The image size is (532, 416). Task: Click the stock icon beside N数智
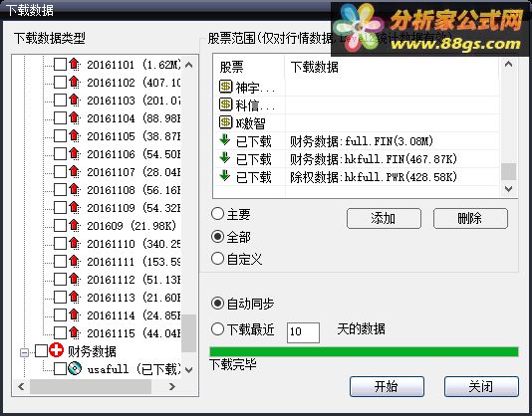pyautogui.click(x=225, y=122)
